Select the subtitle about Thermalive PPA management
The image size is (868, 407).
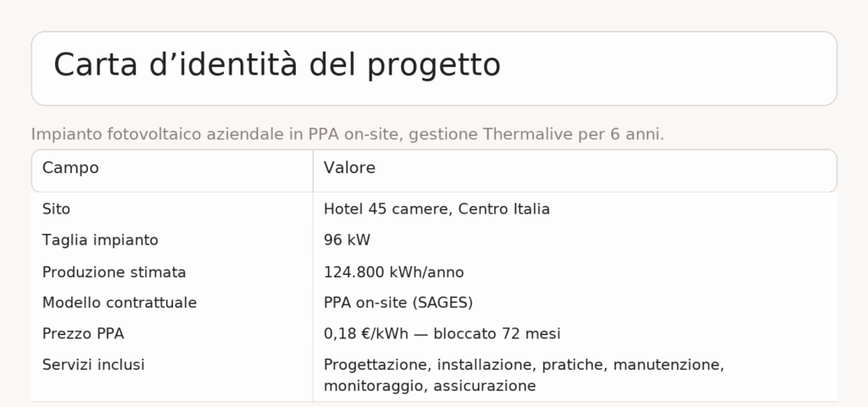(348, 135)
